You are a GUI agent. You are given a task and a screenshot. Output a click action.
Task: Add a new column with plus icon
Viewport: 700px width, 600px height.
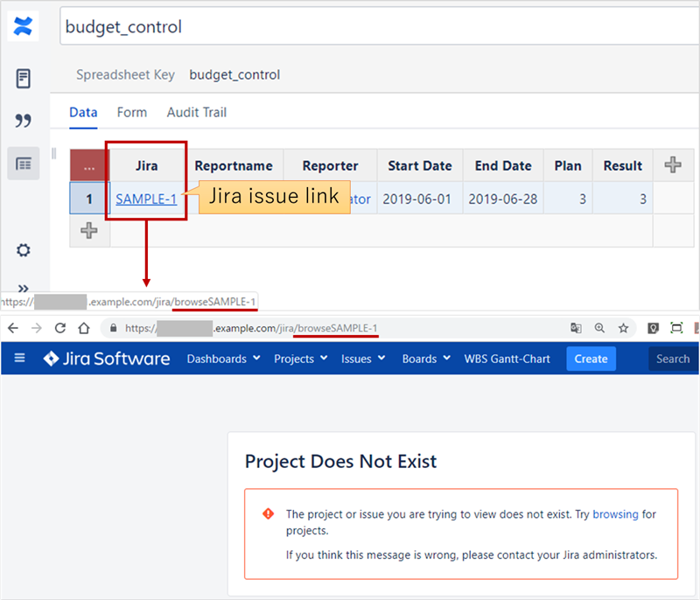point(673,164)
